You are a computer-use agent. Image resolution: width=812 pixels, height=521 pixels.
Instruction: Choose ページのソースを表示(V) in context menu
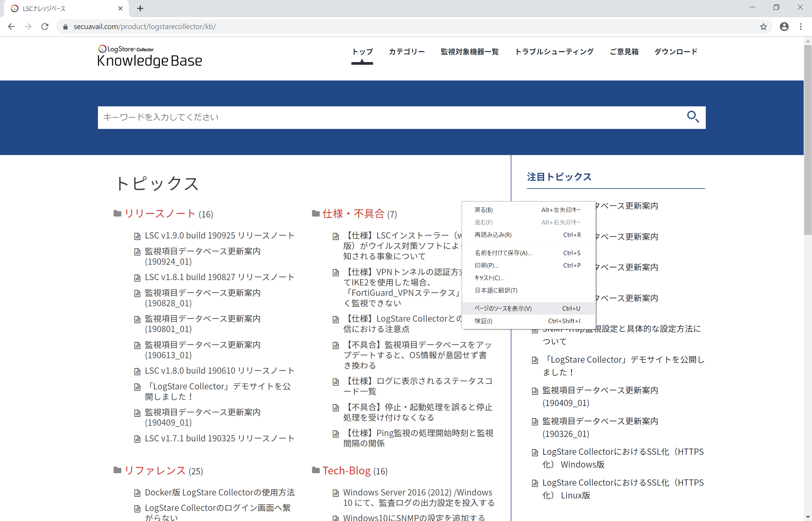[529, 309]
